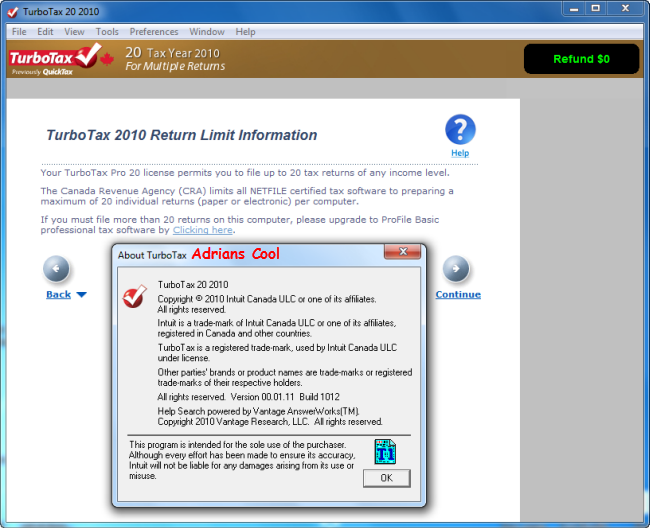Open the Help menu in menu bar

click(245, 32)
